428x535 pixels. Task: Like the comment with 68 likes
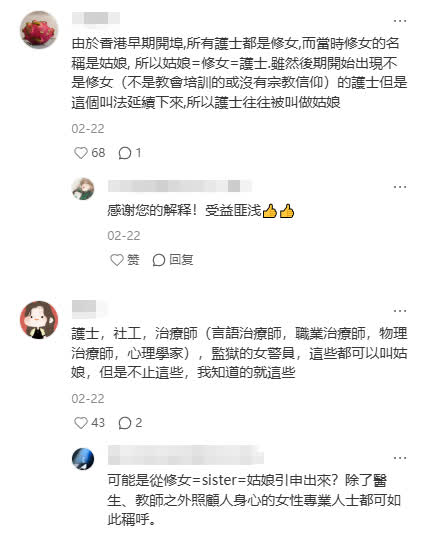coord(89,153)
